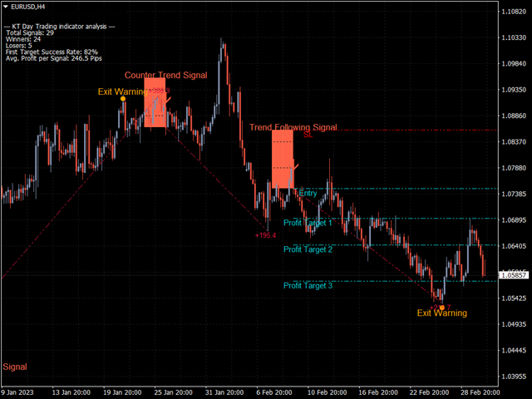The image size is (532, 399).
Task: Click the 25 Jan 20:00 time axis label
Action: click(174, 392)
